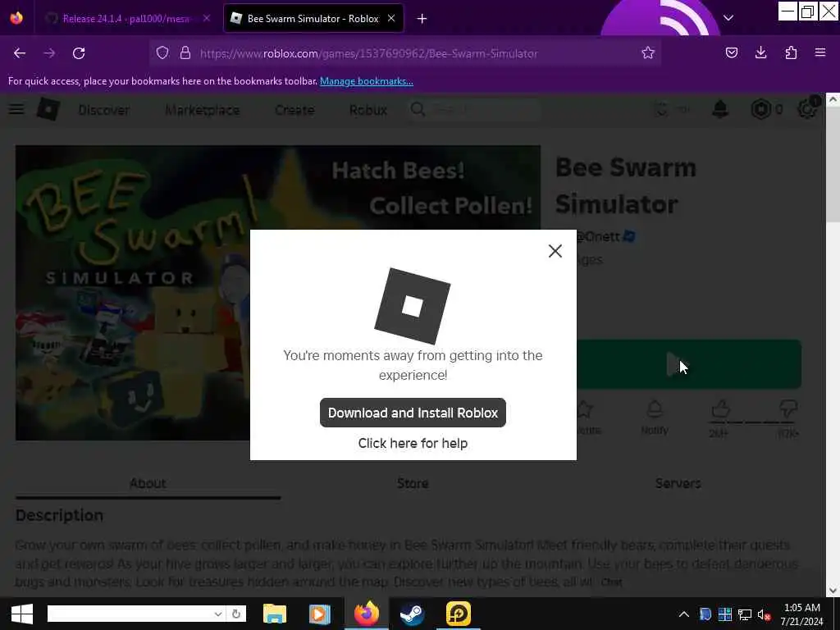The image size is (840, 630).
Task: Show hidden system tray icons
Action: coord(684,614)
